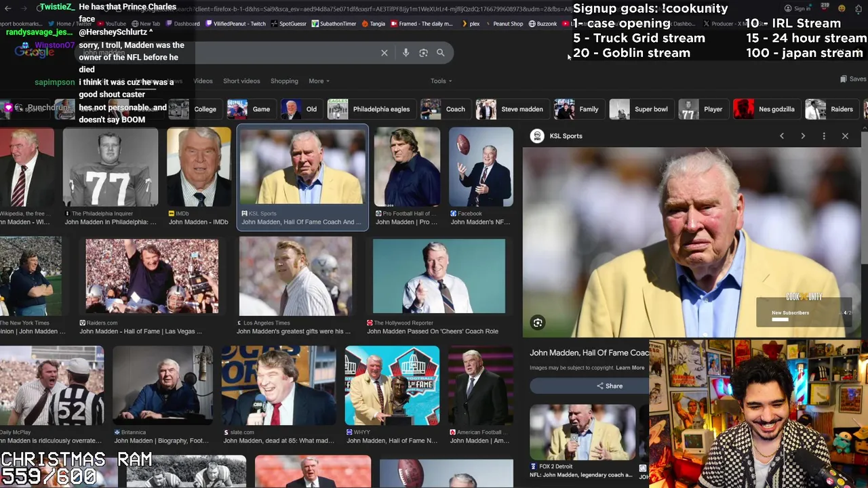
Task: Select the Family filter chip
Action: 578,109
